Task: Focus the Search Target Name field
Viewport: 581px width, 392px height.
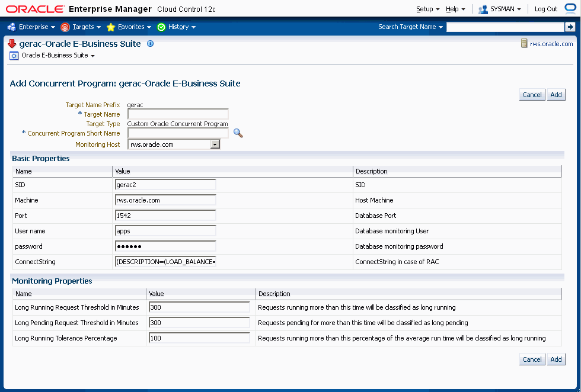Action: pyautogui.click(x=505, y=27)
